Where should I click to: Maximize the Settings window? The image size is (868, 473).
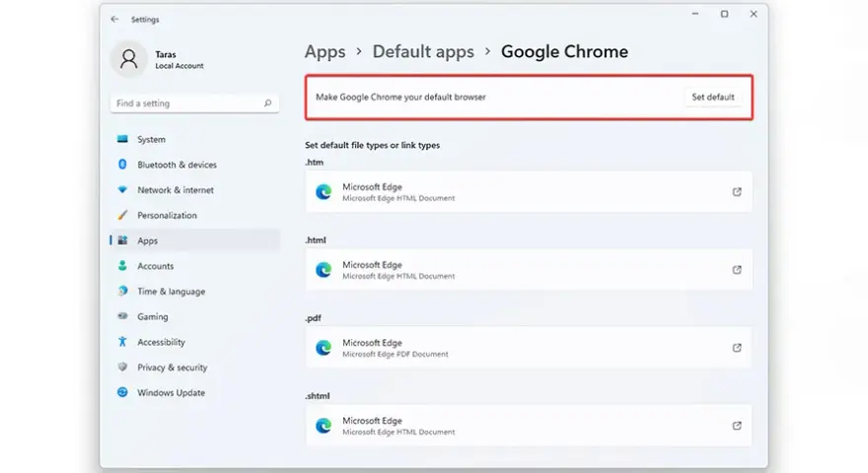[x=724, y=14]
